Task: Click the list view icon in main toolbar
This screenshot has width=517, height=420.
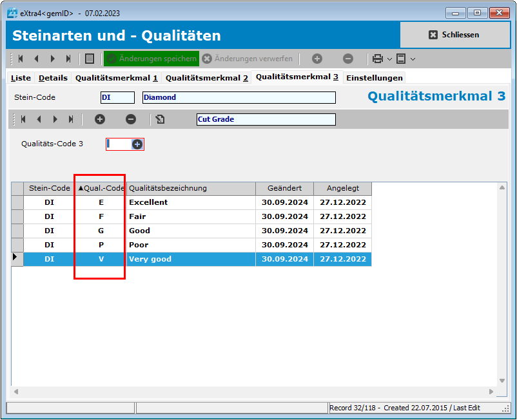Action: click(90, 59)
